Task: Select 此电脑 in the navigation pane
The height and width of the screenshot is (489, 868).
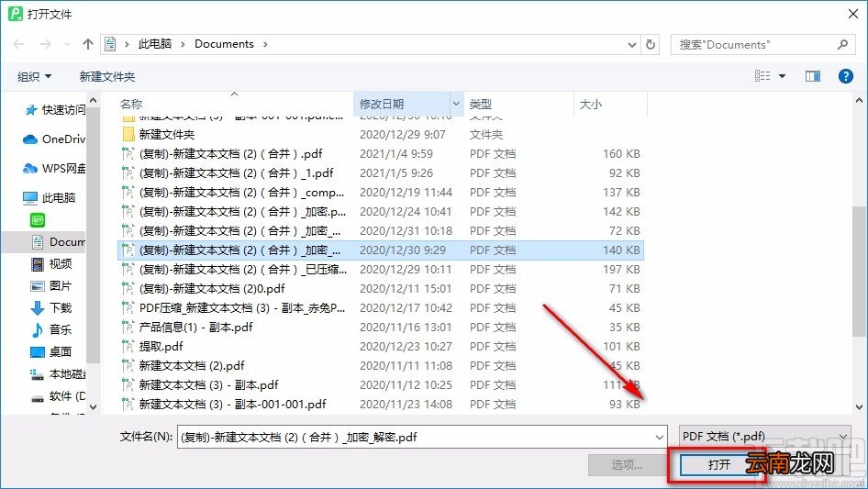Action: pos(49,197)
